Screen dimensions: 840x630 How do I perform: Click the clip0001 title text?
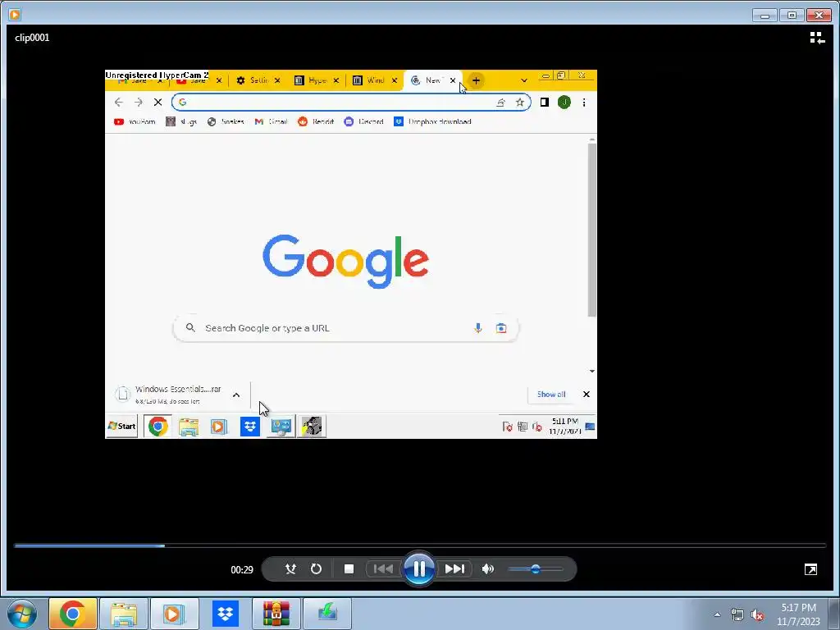pos(32,38)
